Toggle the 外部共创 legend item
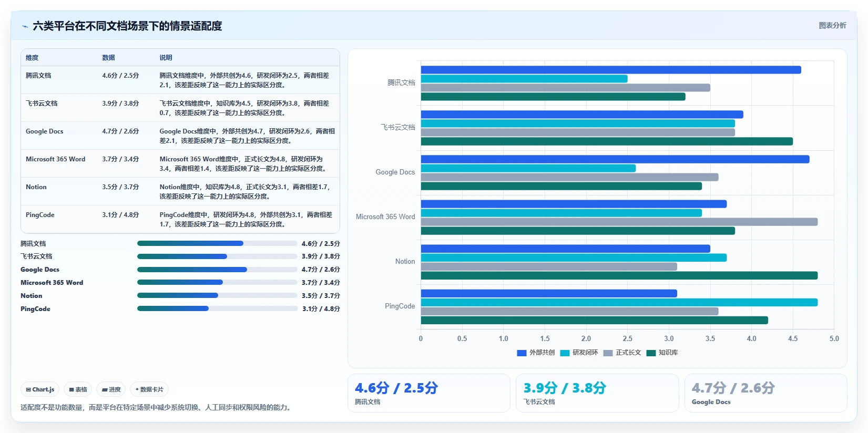This screenshot has width=868, height=433. point(536,353)
